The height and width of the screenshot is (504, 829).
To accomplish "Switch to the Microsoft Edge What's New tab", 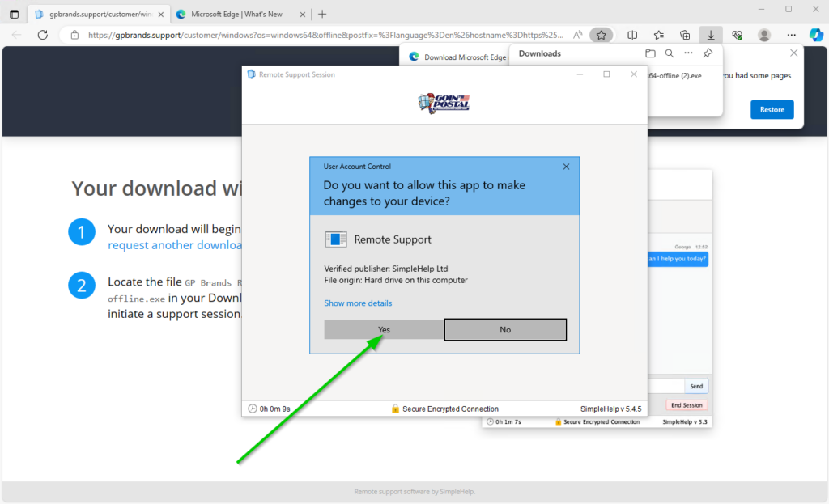I will (239, 14).
